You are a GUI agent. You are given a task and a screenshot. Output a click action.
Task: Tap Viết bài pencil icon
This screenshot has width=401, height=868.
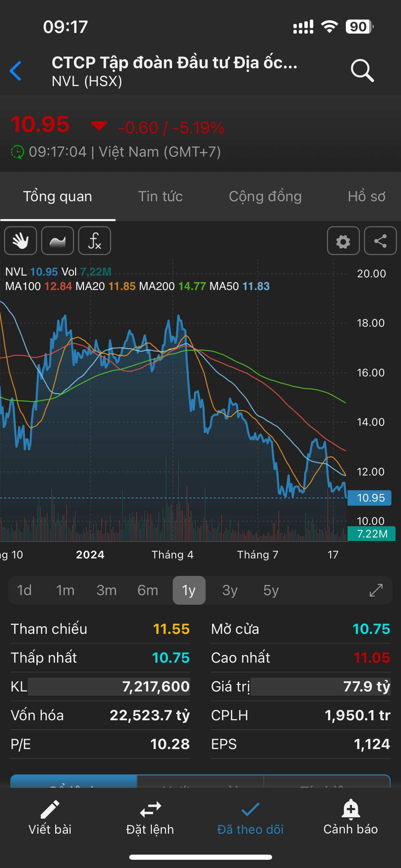pos(50,810)
